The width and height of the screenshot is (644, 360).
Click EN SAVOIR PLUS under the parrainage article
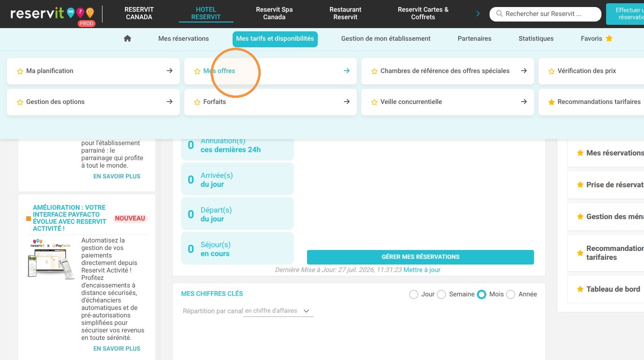click(x=117, y=176)
